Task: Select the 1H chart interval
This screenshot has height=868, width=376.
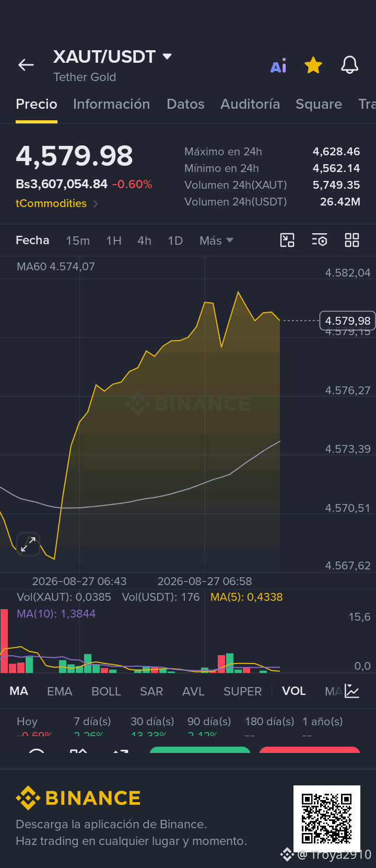Action: pos(114,241)
